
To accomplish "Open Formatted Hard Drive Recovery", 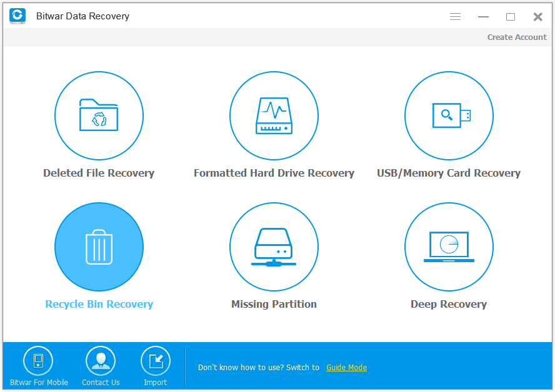I will pos(274,115).
